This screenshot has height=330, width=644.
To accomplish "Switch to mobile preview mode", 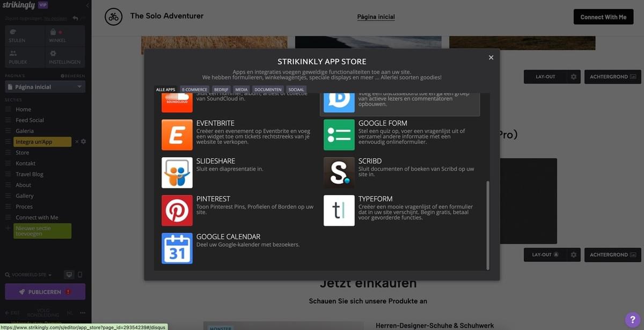I will pyautogui.click(x=80, y=275).
